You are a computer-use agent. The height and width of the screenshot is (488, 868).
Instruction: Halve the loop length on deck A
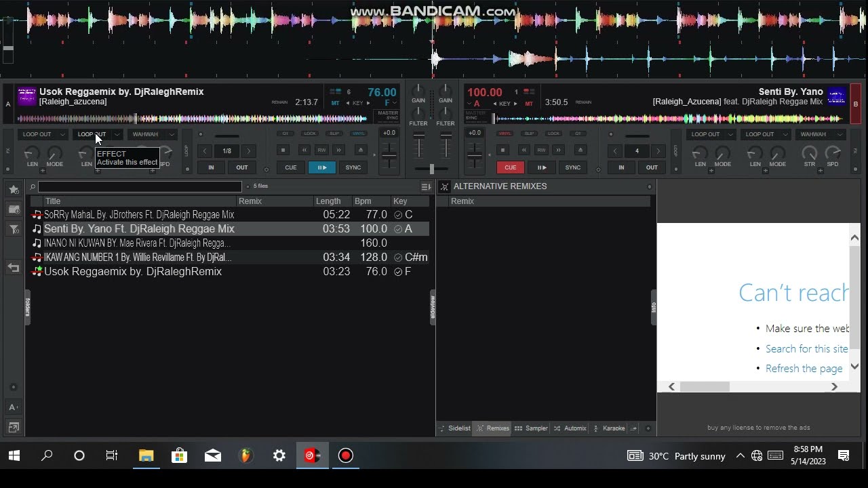coord(205,151)
